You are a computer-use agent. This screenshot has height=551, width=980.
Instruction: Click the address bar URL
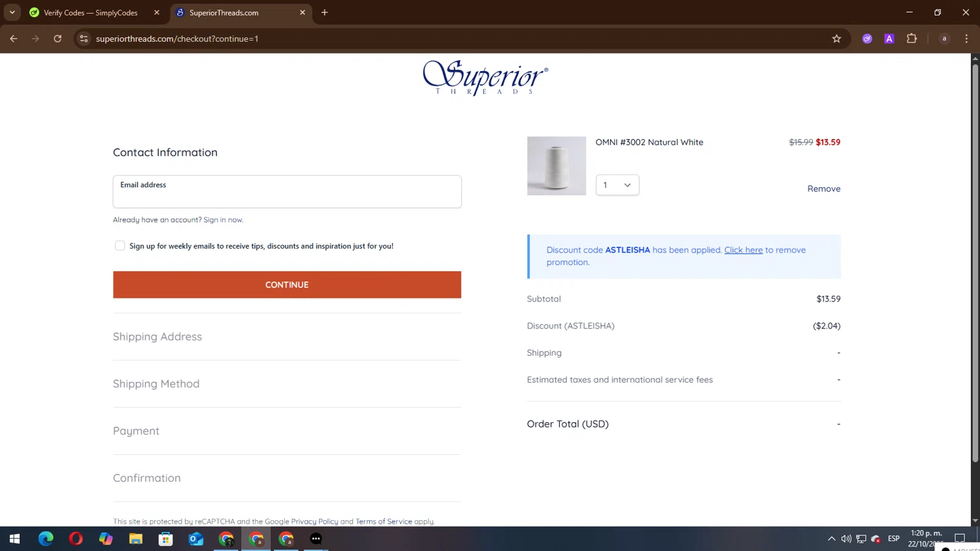click(x=177, y=39)
